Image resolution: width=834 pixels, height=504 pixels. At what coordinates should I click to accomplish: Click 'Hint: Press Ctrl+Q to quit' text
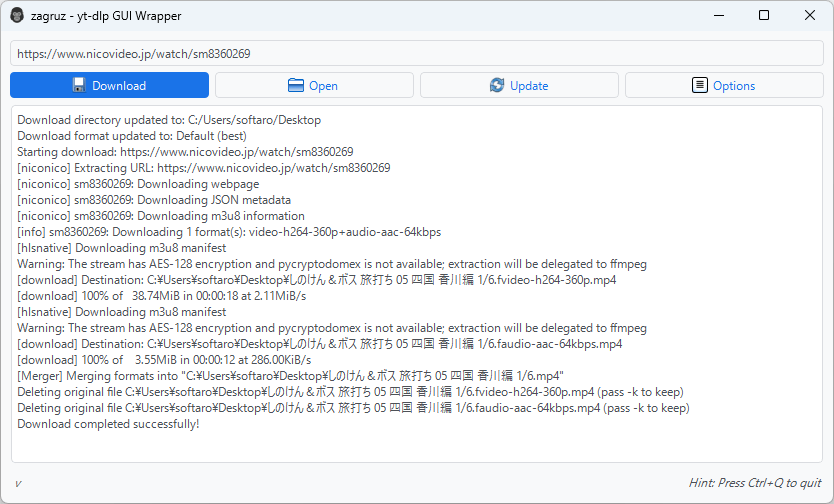(755, 483)
